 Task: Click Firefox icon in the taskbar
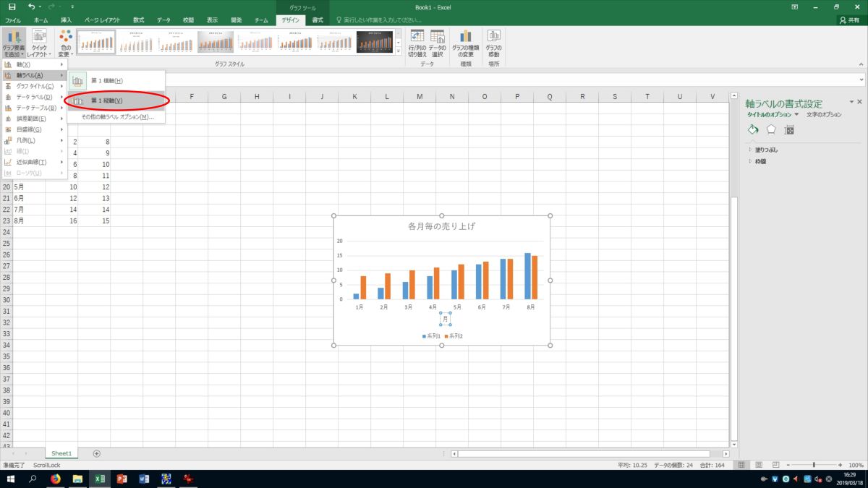pyautogui.click(x=56, y=479)
